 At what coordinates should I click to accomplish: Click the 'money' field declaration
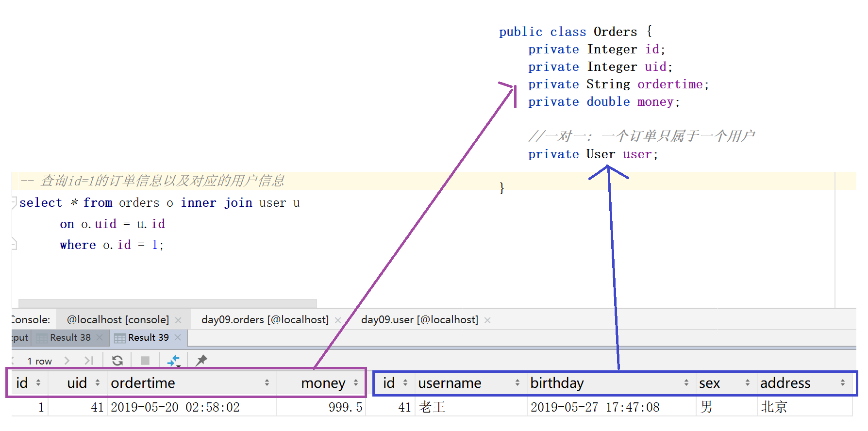click(x=655, y=101)
